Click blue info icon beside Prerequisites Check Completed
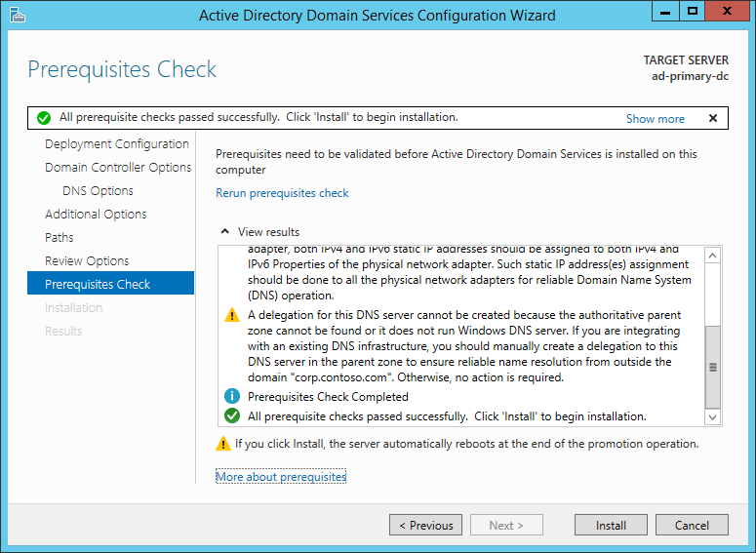 pyautogui.click(x=232, y=396)
